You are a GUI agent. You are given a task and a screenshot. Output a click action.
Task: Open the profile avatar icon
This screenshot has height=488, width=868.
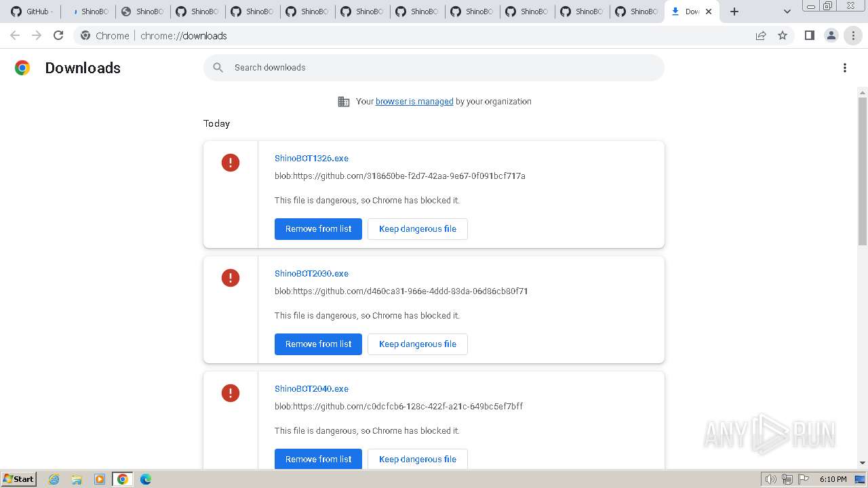coord(831,35)
